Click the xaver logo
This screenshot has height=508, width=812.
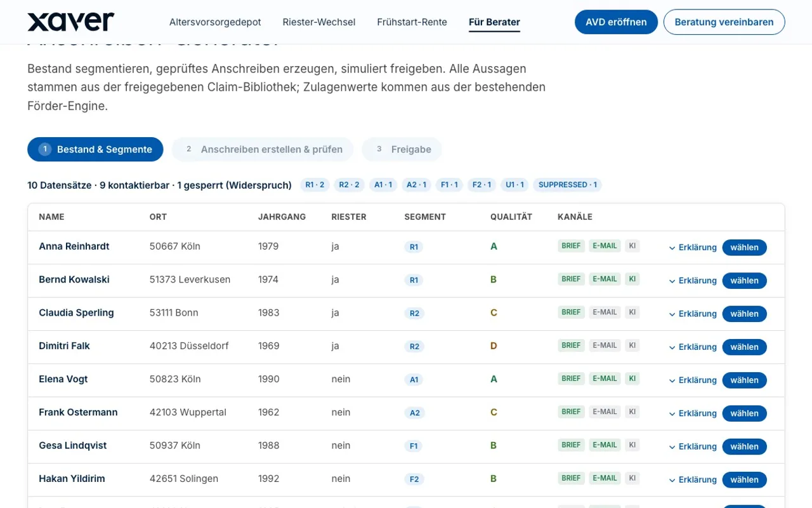(x=71, y=22)
